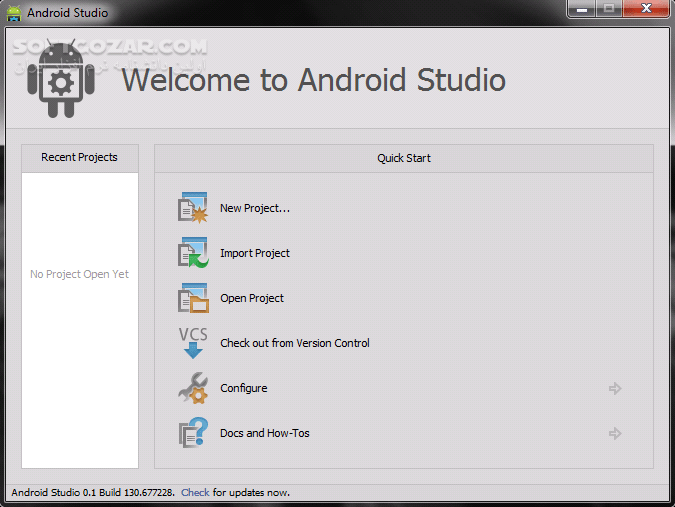Click the New Project icon
This screenshot has height=507, width=675.
pyautogui.click(x=193, y=207)
